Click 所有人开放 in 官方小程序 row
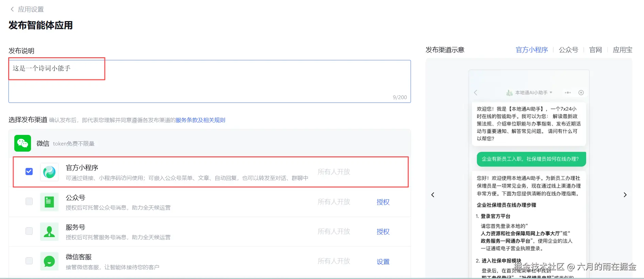 (x=334, y=172)
